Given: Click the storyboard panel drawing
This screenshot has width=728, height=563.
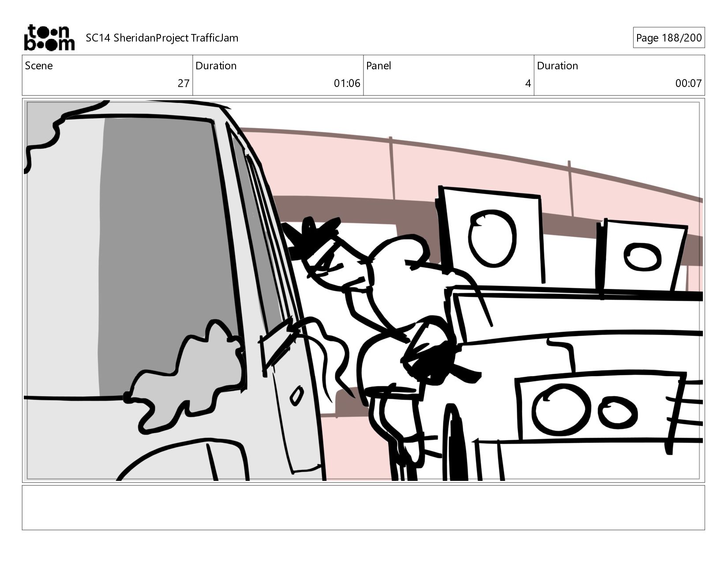Looking at the screenshot, I should click(363, 291).
